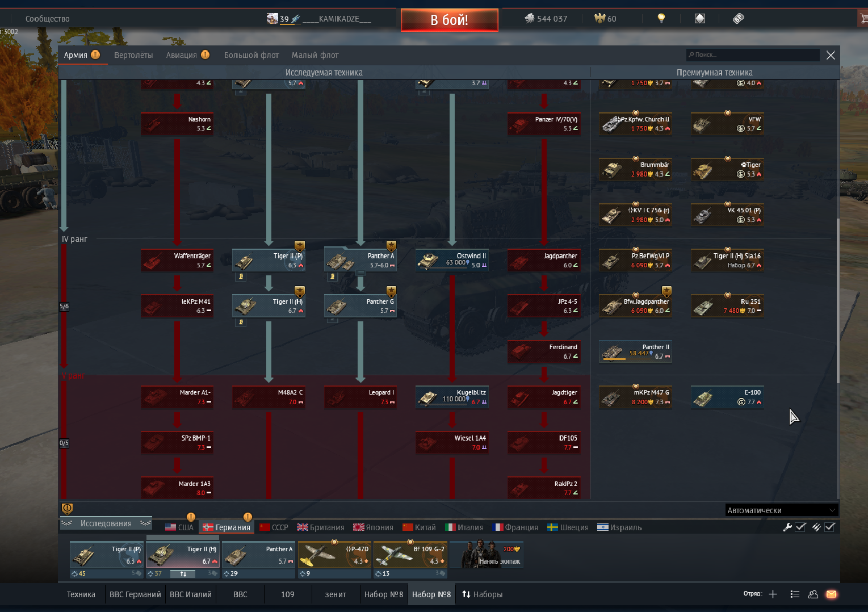This screenshot has width=868, height=612.
Task: Select the Китай nation tab
Action: tap(419, 527)
